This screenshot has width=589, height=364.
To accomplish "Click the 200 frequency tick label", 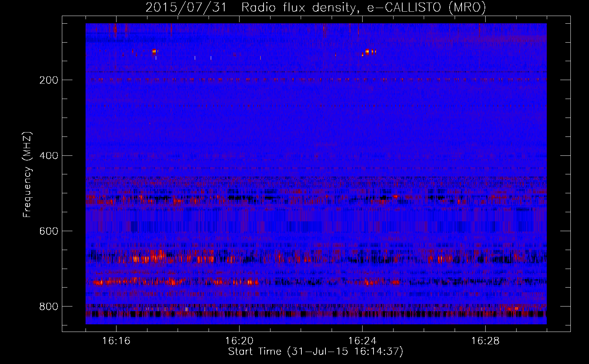I will [49, 80].
